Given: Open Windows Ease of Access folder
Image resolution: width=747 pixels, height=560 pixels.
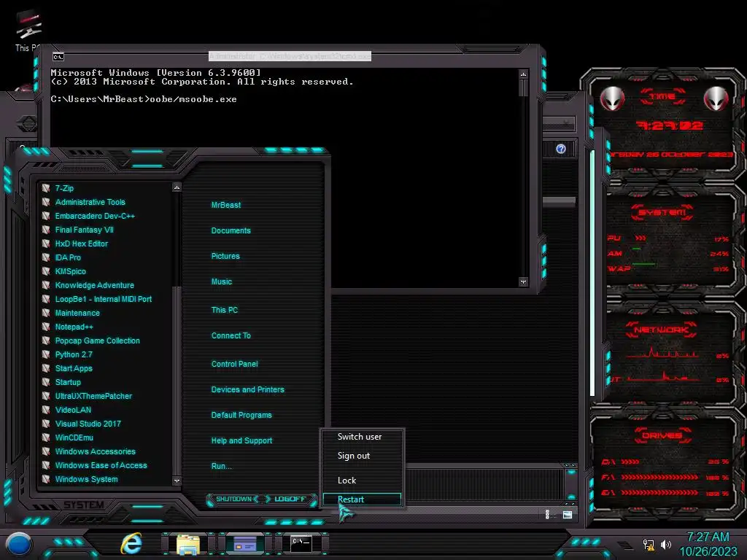Looking at the screenshot, I should click(101, 465).
